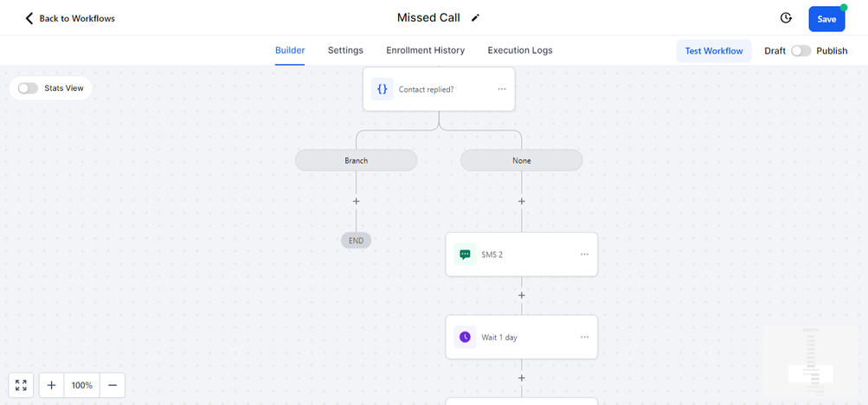Edit workflow name with pencil icon
The width and height of the screenshot is (868, 405).
point(475,18)
